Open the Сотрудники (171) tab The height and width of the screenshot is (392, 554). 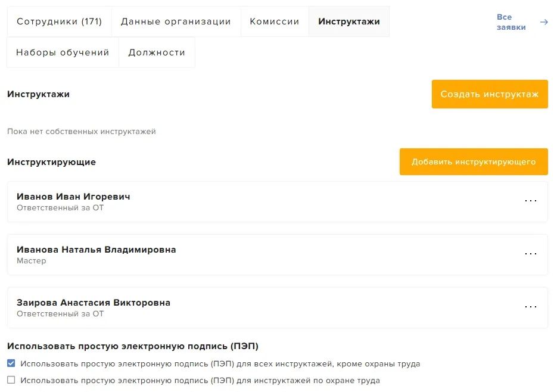60,21
